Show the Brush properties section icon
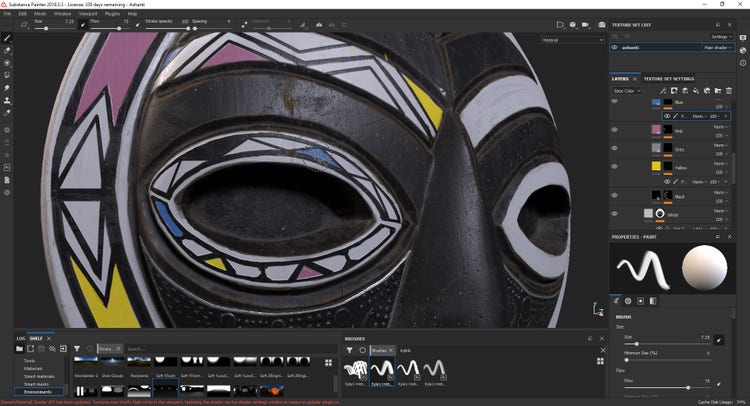 616,301
